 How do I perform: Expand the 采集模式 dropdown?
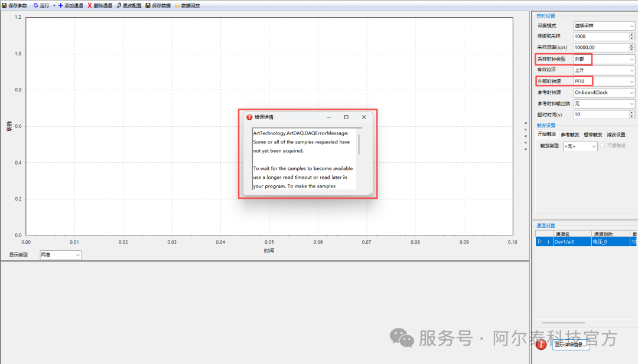[x=632, y=26]
